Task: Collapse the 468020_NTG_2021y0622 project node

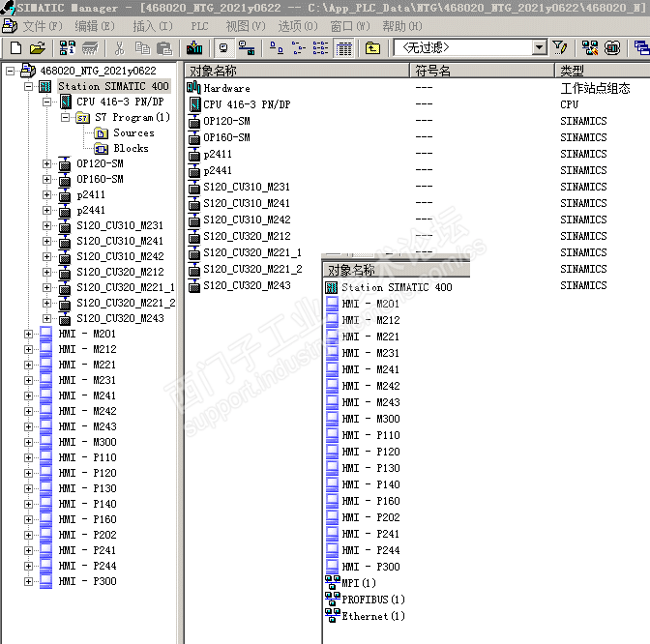Action: point(10,71)
